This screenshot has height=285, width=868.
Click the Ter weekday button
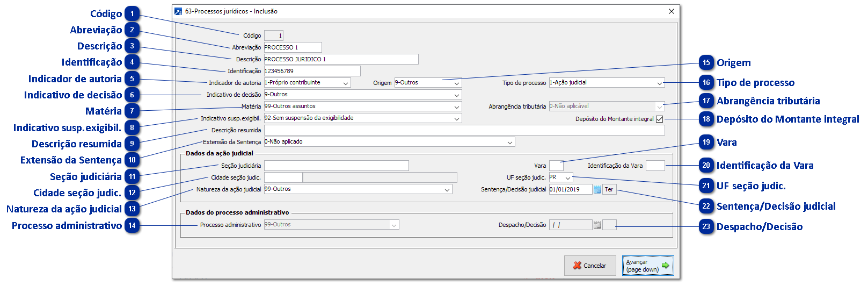tap(609, 189)
